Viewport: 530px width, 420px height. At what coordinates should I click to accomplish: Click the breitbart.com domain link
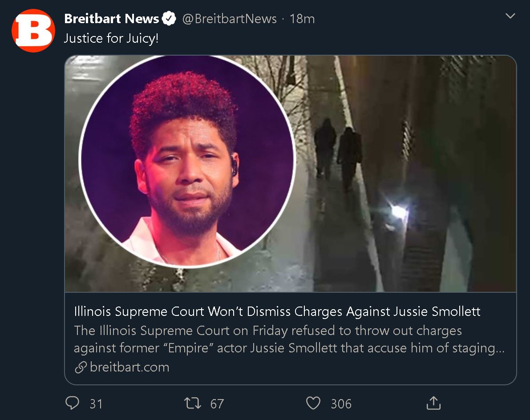(129, 367)
